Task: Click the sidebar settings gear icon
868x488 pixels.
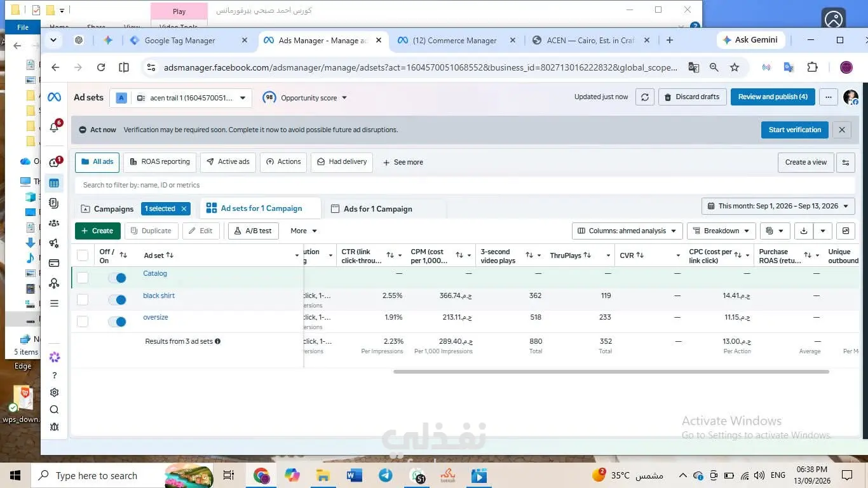Action: pyautogui.click(x=54, y=393)
